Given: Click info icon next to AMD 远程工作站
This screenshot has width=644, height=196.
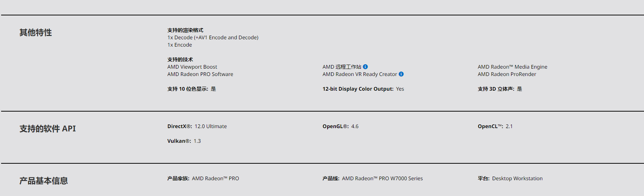Looking at the screenshot, I should click(x=365, y=67).
